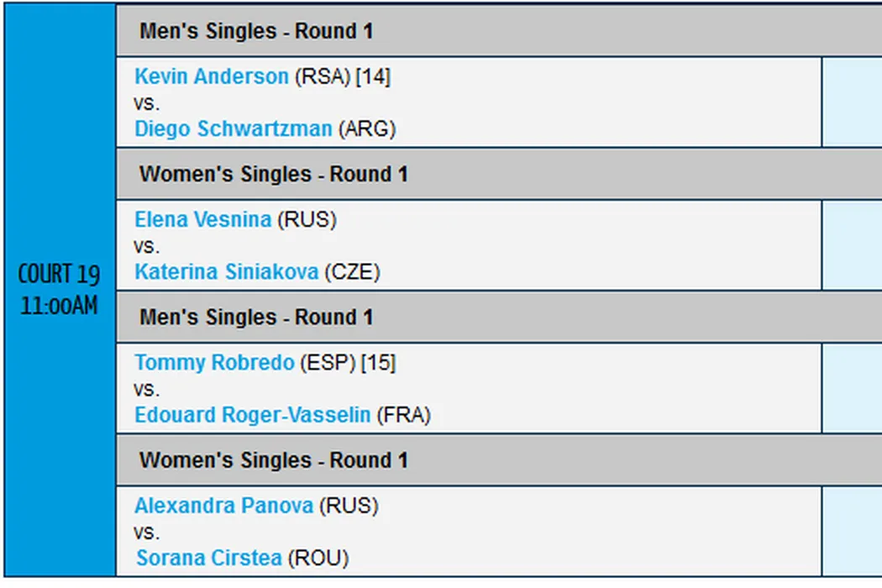Screen dimensions: 882x588
Task: Click Women's Singles header above Alexandra Panova
Action: (273, 460)
